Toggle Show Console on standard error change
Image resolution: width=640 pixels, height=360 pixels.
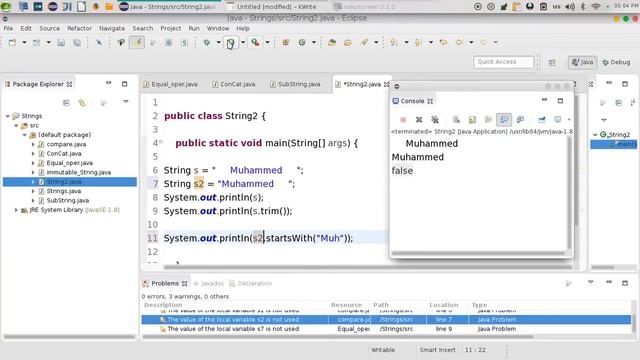(520, 120)
